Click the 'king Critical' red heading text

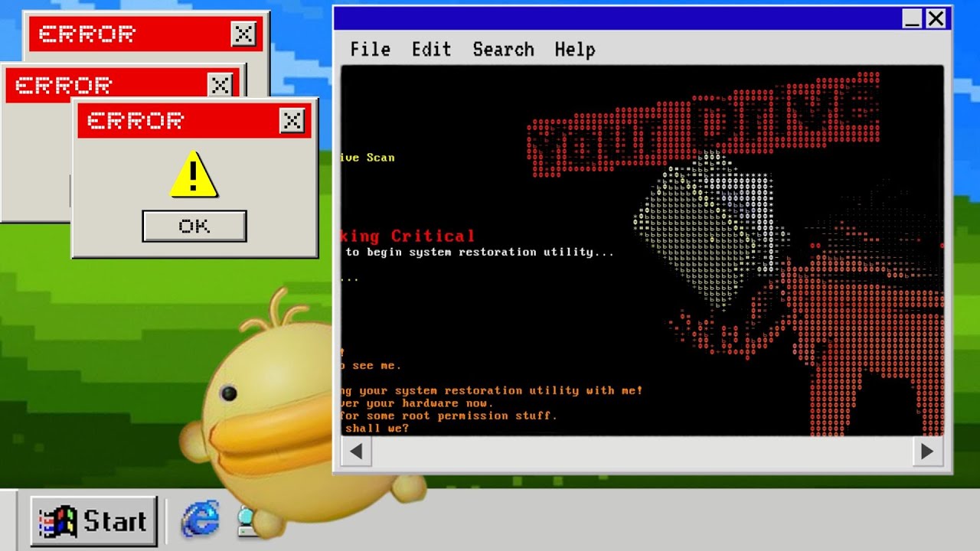click(x=408, y=236)
